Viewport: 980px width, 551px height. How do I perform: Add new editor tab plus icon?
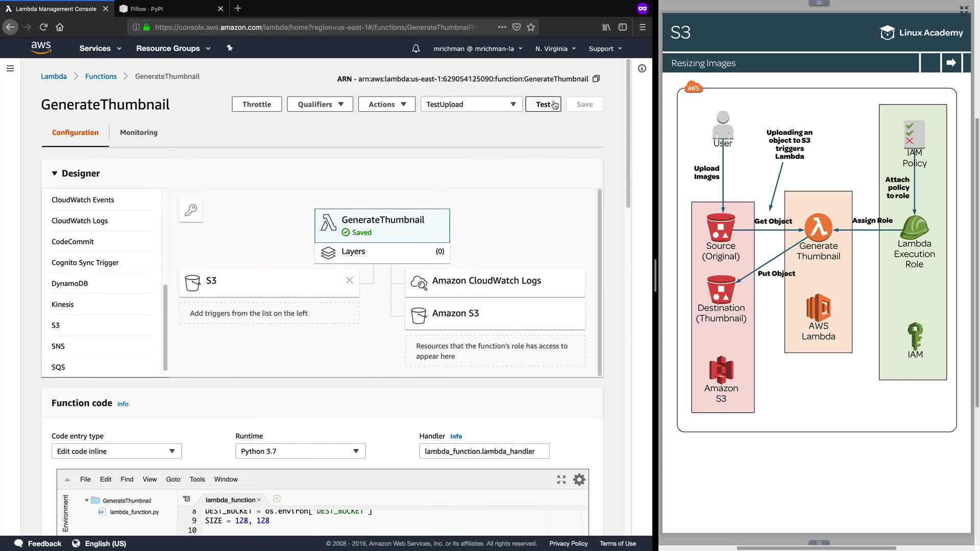pos(277,499)
